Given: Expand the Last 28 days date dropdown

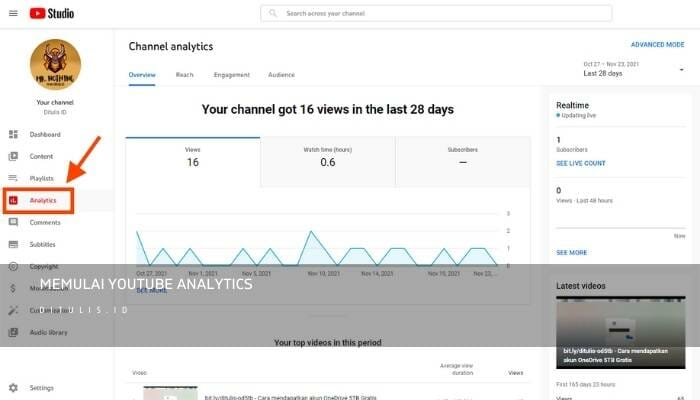Looking at the screenshot, I should click(x=633, y=69).
